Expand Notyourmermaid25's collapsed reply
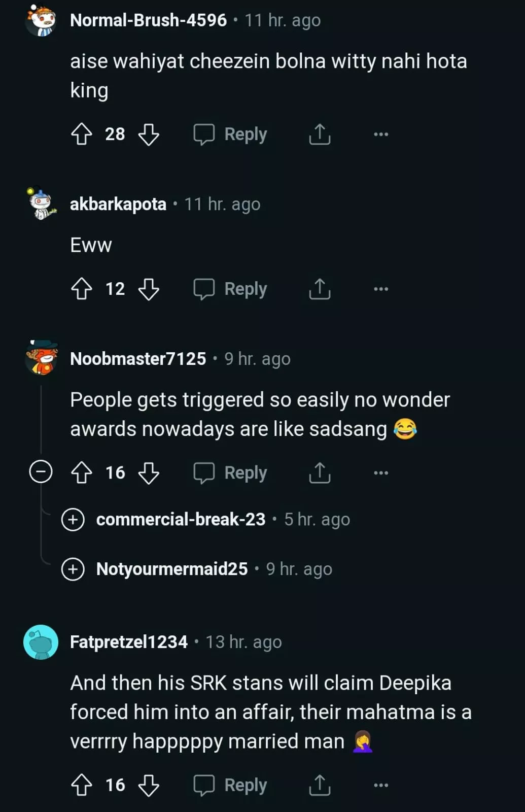Image resolution: width=525 pixels, height=812 pixels. click(x=73, y=569)
